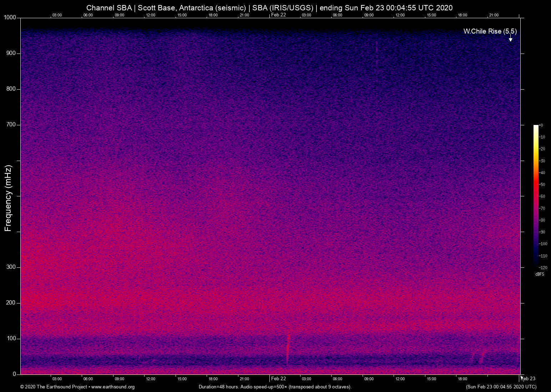This screenshot has height=392, width=551.
Task: Click the Feb 23 label on bottom axis
Action: [528, 378]
